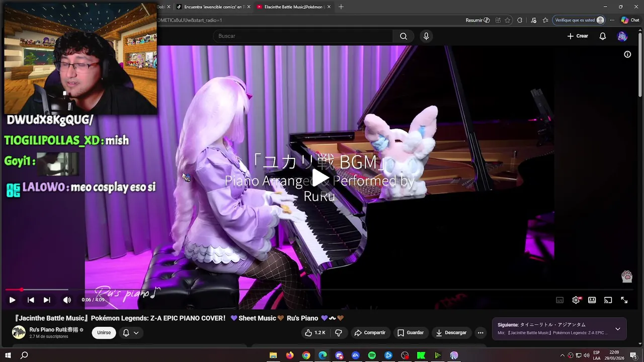
Task: Click Resumir in the address bar
Action: pos(477,20)
